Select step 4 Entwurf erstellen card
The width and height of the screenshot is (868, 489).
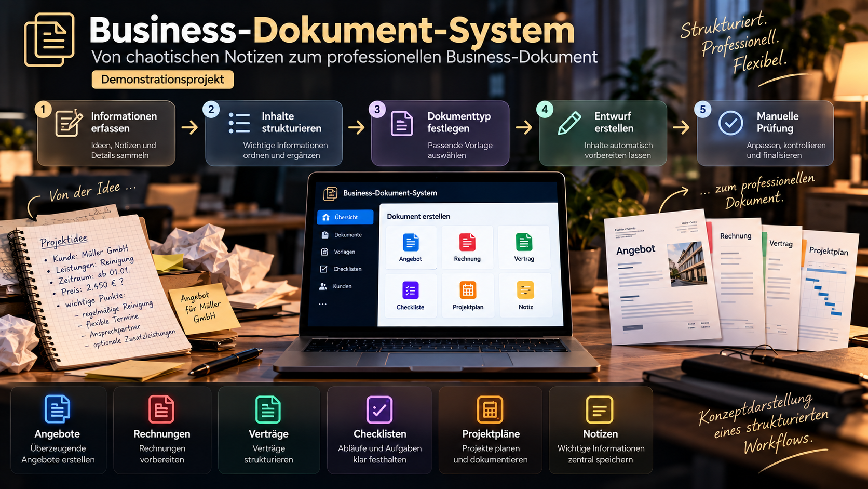(603, 134)
